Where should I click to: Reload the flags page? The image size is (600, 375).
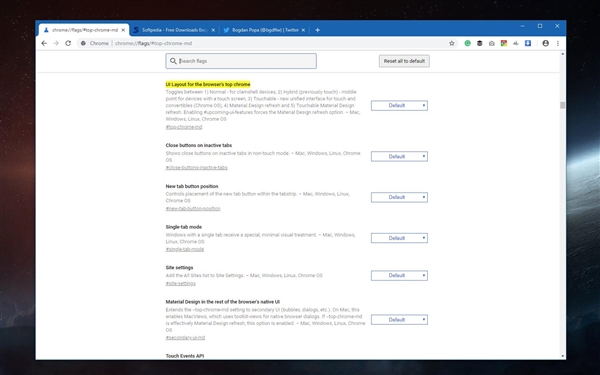[x=68, y=43]
